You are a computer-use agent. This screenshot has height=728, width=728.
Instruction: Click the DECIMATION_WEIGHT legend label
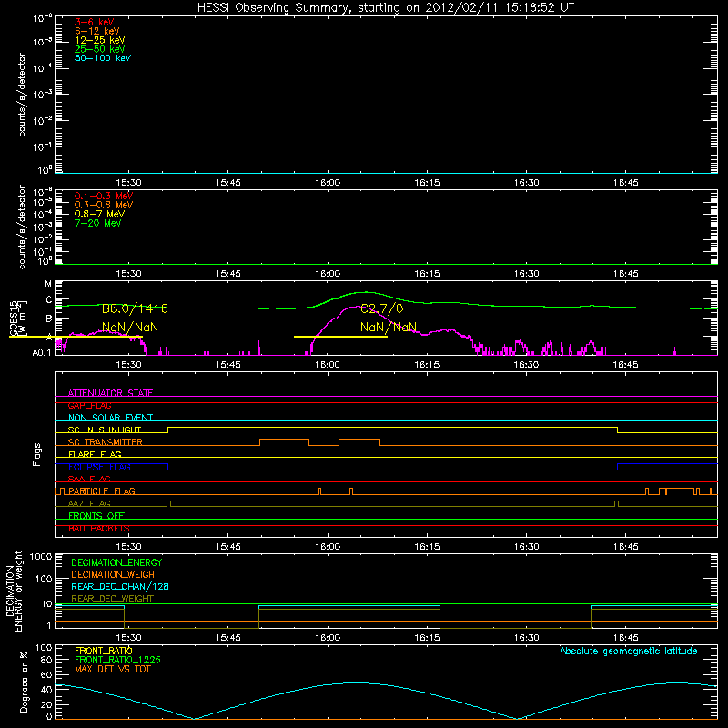[x=116, y=574]
